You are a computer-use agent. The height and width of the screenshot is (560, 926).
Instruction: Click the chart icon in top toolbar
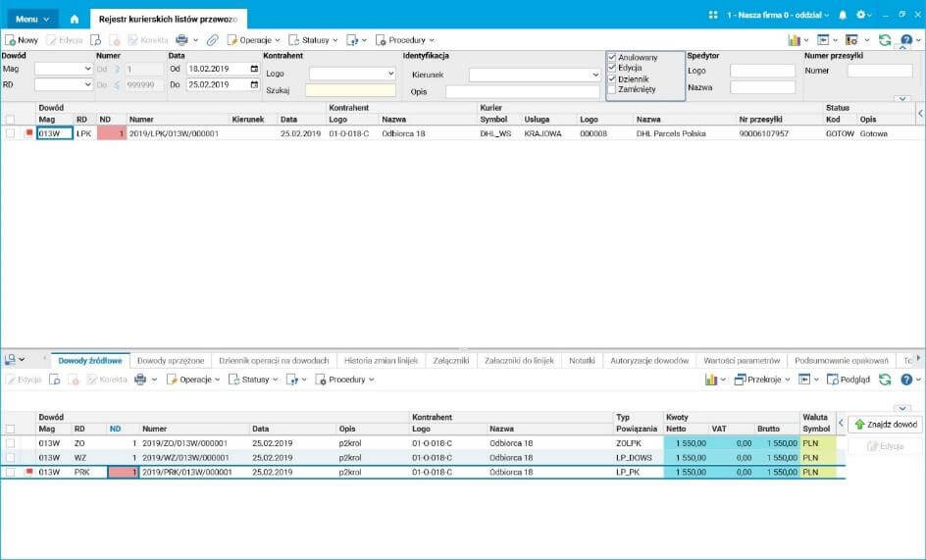794,40
